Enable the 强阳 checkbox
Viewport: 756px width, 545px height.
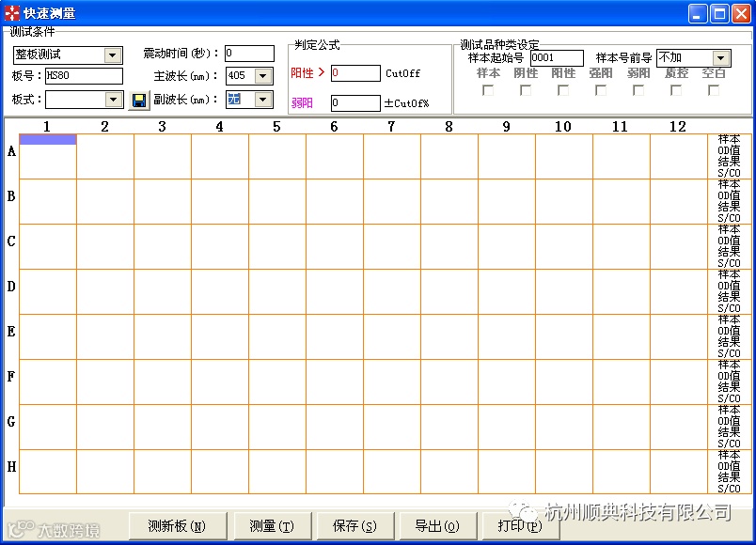(601, 90)
